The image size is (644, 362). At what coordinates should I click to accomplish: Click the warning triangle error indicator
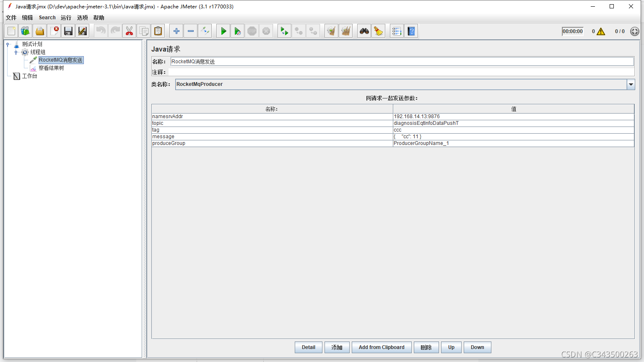(601, 31)
